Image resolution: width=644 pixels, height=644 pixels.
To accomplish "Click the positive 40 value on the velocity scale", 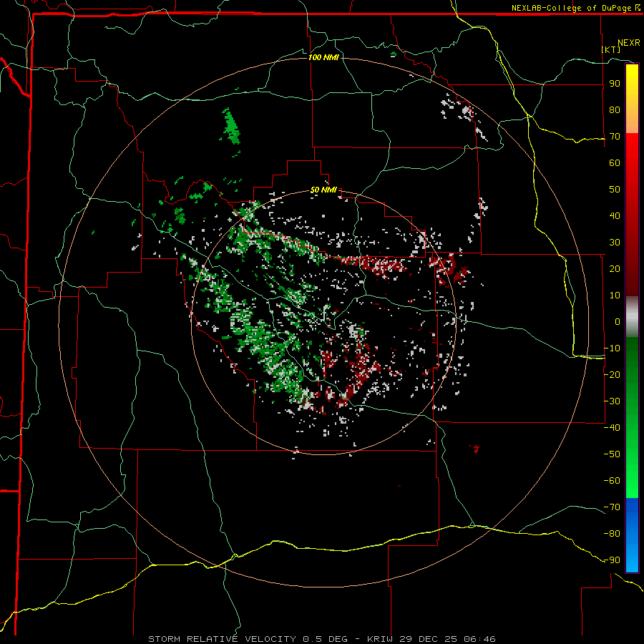I will [615, 215].
